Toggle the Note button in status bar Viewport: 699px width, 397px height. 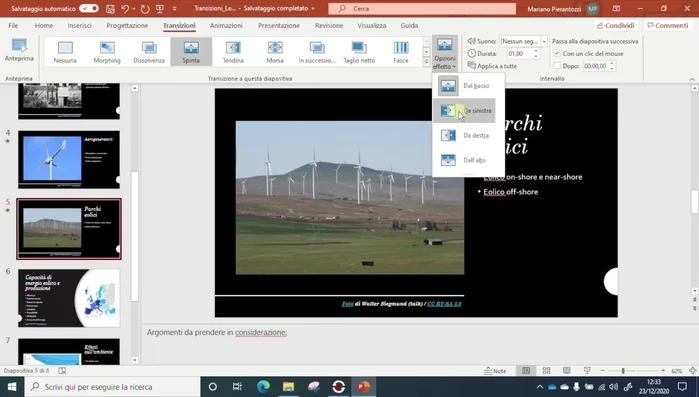[x=495, y=371]
